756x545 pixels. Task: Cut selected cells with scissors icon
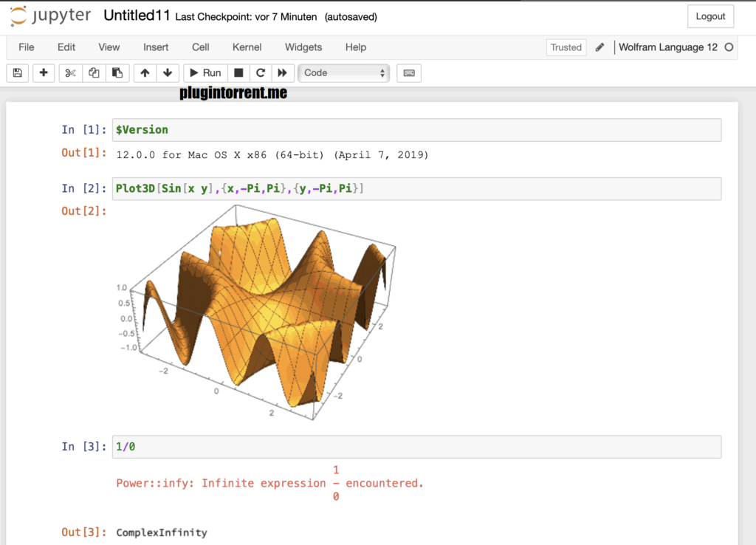[70, 73]
